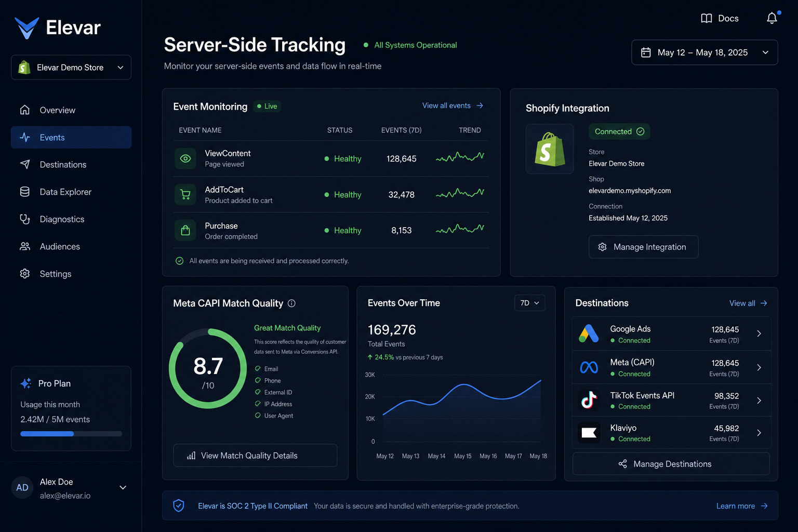
Task: Expand the Klaviyo destination chevron
Action: [x=759, y=433]
